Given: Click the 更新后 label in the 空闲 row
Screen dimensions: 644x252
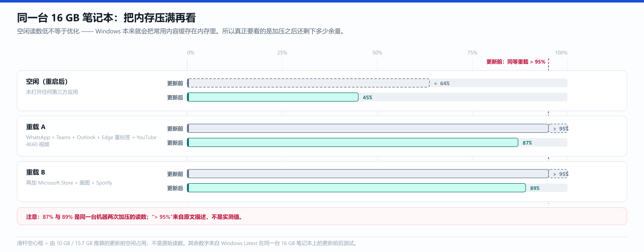Looking at the screenshot, I should click(175, 98).
